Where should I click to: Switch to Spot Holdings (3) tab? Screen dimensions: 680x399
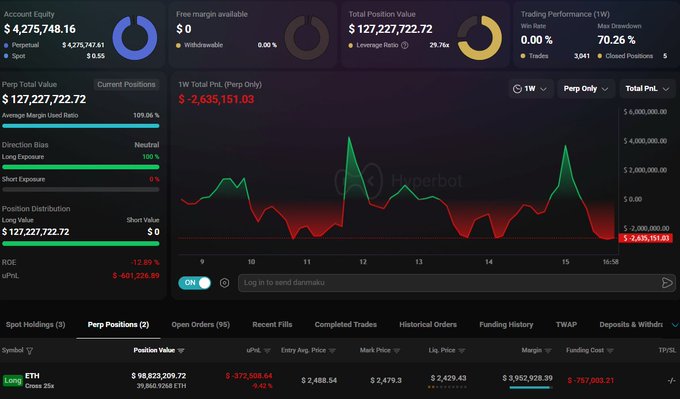tap(36, 324)
